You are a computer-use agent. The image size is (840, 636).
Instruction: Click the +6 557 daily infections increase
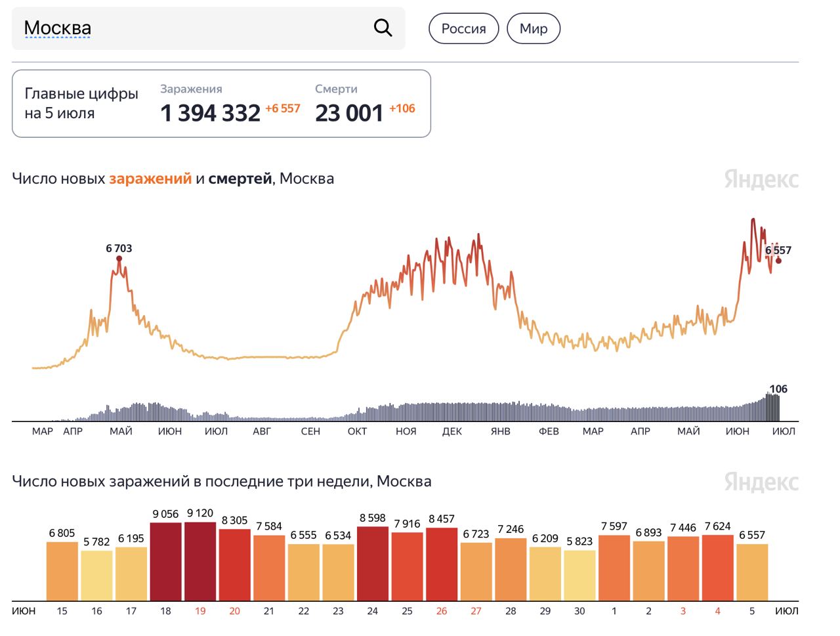click(x=283, y=108)
